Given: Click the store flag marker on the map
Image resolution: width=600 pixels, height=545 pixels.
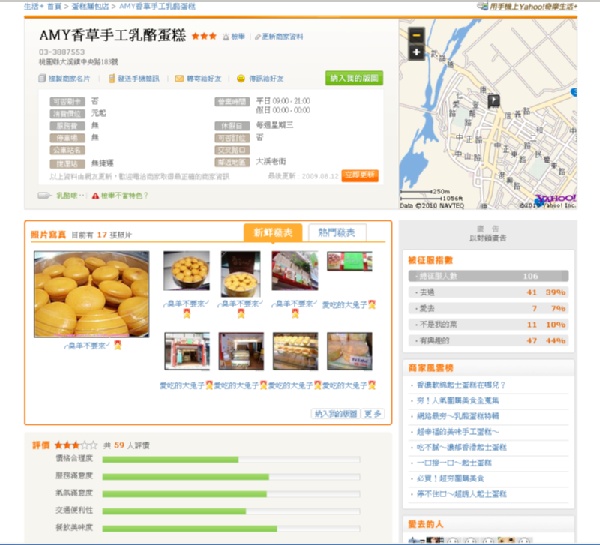Looking at the screenshot, I should (494, 101).
